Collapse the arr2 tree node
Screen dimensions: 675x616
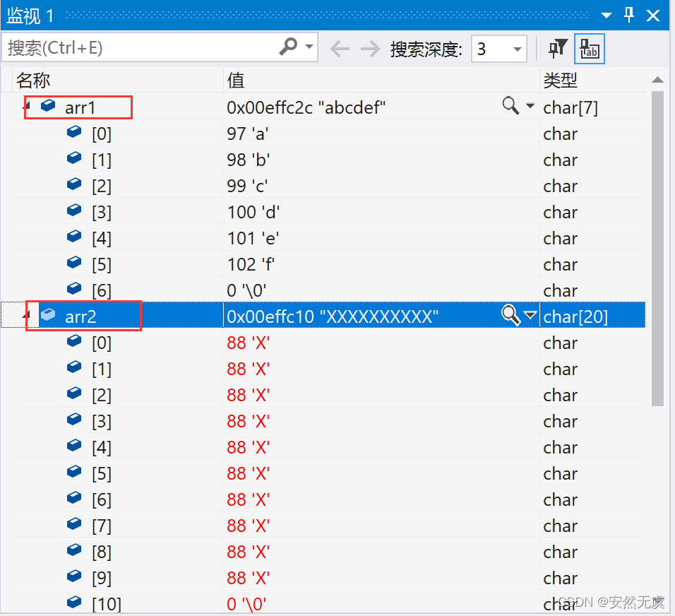(27, 314)
